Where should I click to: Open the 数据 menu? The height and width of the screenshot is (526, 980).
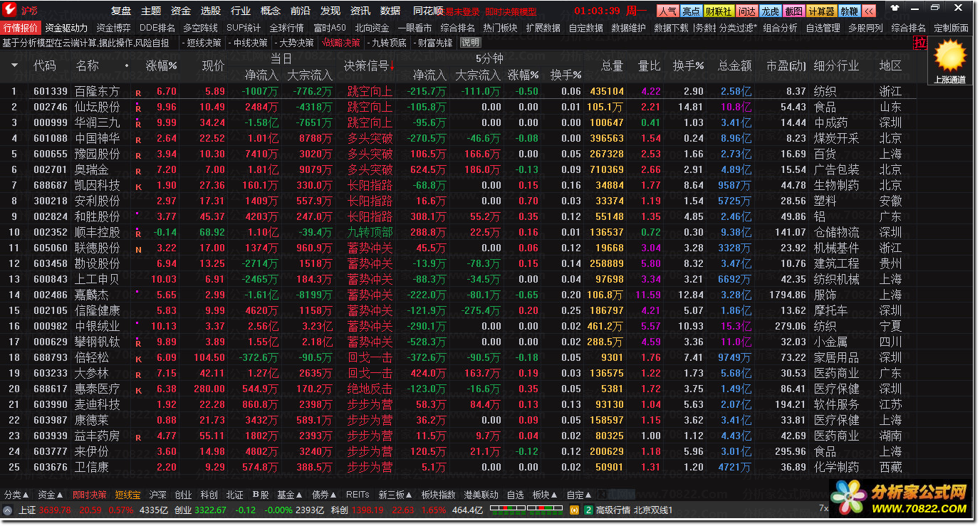pyautogui.click(x=390, y=11)
